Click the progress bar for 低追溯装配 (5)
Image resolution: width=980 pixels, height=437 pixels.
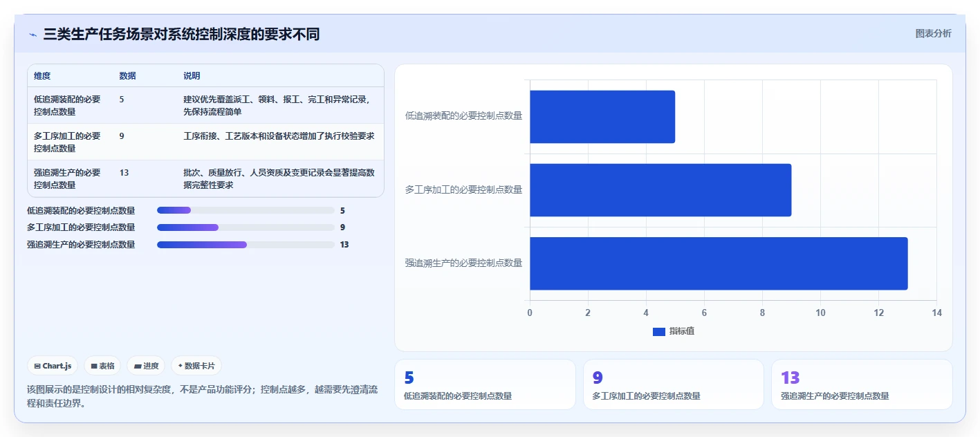[x=246, y=210]
